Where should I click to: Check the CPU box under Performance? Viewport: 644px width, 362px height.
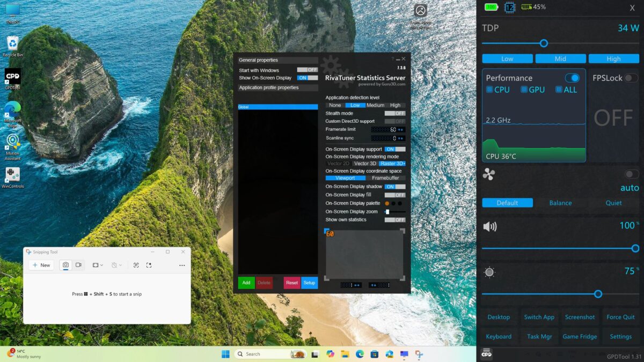(x=489, y=90)
